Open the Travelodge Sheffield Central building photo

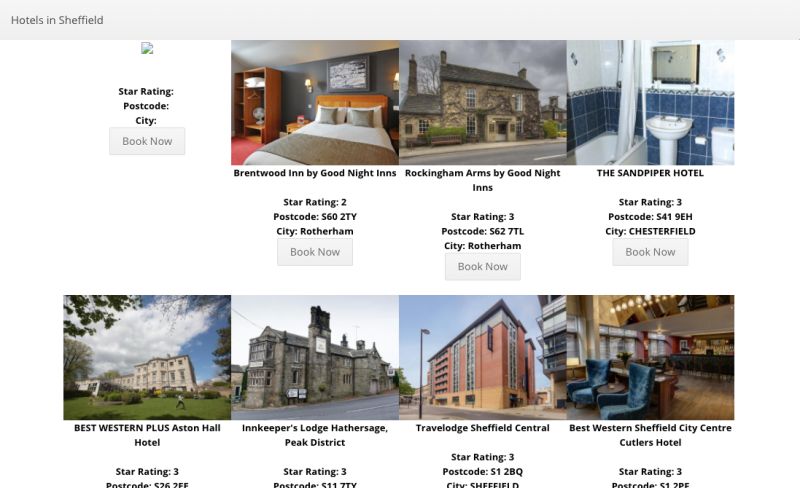click(x=483, y=357)
